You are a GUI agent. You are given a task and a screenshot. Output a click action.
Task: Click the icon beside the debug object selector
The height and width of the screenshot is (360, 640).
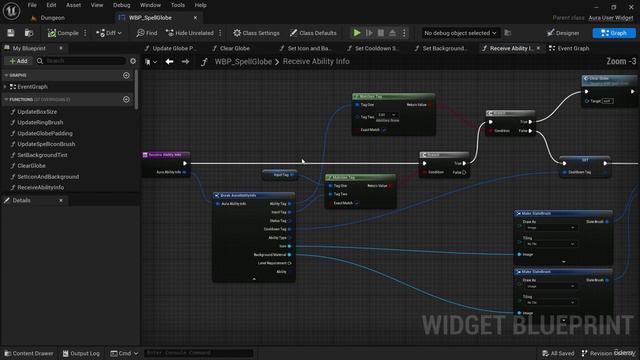(x=508, y=33)
